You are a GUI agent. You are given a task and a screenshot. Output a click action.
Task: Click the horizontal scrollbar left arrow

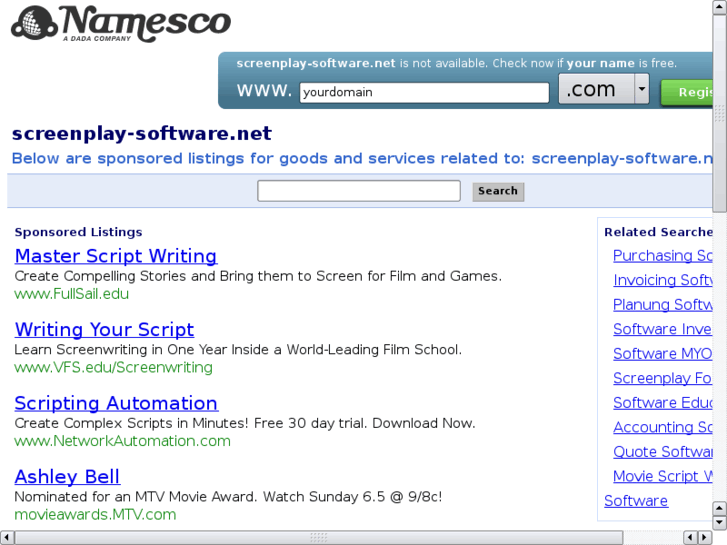tap(6, 538)
